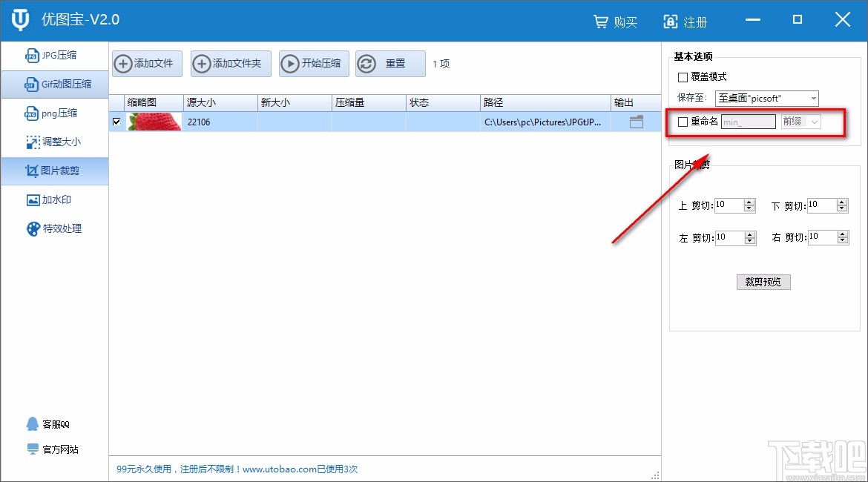Click the 优图宝 logo icon
868x482 pixels.
point(21,20)
